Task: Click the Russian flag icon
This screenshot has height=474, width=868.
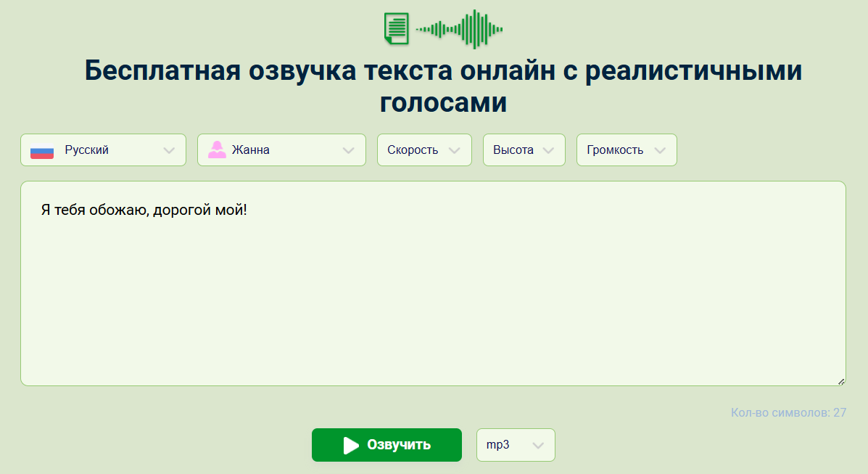Action: (x=42, y=151)
